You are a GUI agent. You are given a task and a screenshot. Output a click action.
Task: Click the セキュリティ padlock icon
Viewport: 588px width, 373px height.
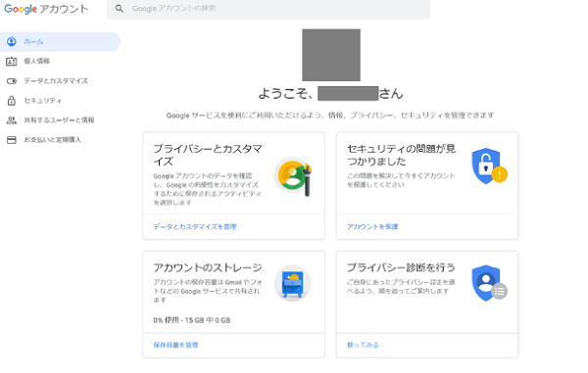12,101
